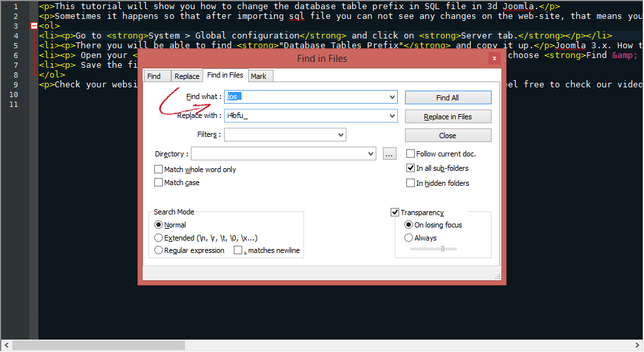Toggle the Match case checkbox
Viewport: 644px width, 352px height.
(x=159, y=183)
